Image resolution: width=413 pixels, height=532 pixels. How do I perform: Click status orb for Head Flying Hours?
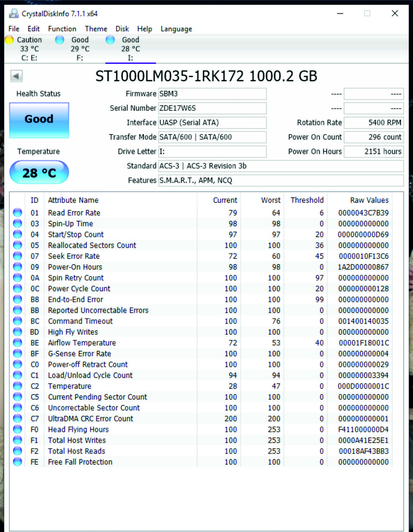[x=18, y=429]
